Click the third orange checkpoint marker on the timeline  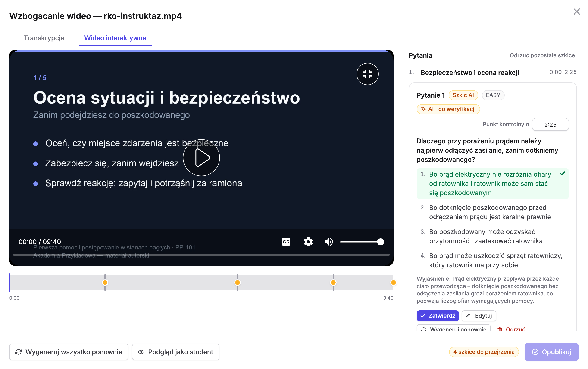click(x=333, y=283)
